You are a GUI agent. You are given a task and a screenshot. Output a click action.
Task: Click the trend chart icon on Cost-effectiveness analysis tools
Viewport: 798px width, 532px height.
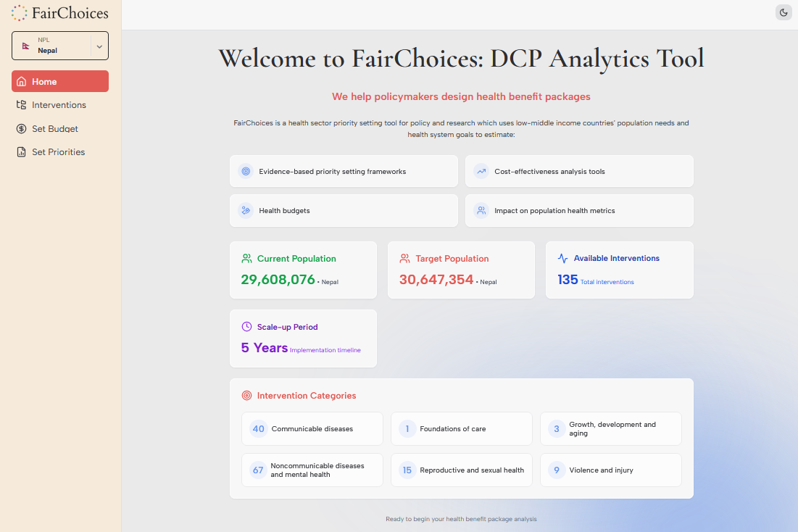[481, 170]
